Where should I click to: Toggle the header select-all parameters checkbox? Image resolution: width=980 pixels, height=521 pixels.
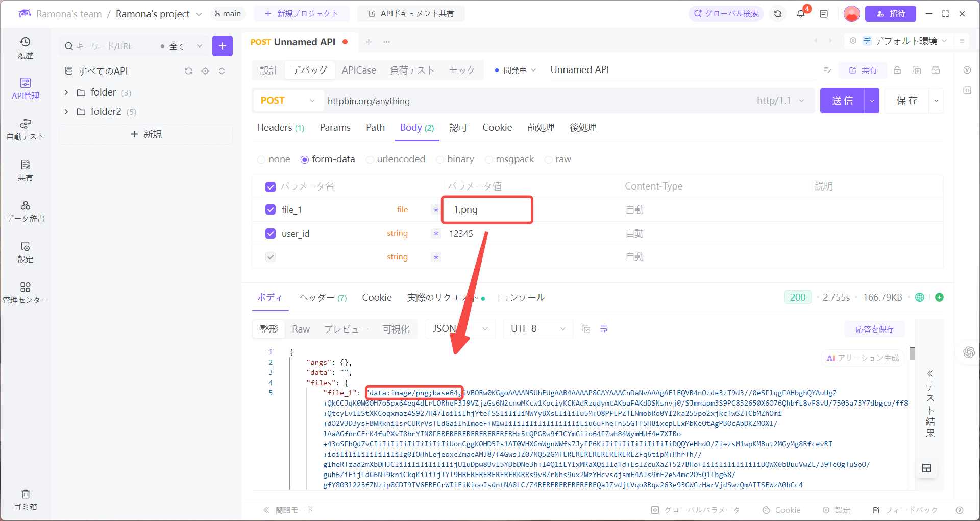click(x=271, y=187)
